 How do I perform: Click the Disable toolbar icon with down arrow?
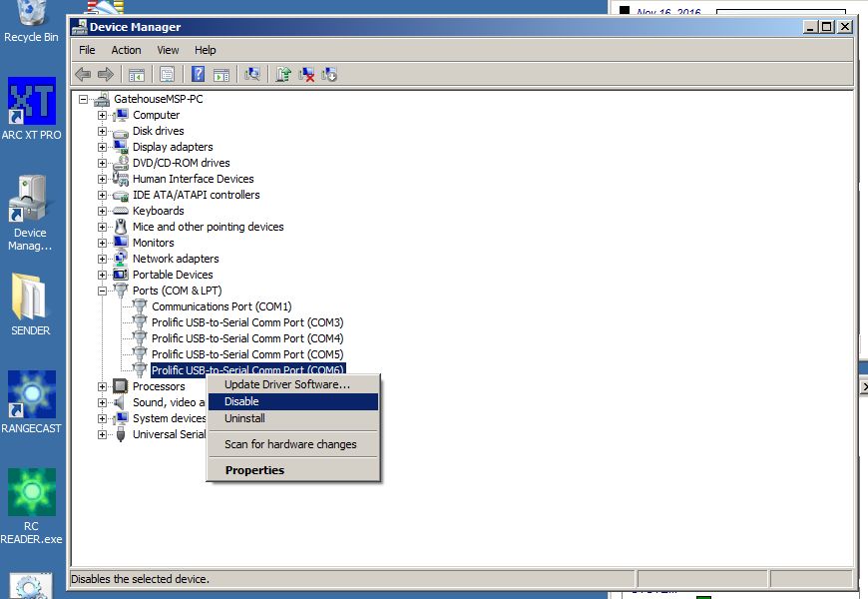[329, 74]
